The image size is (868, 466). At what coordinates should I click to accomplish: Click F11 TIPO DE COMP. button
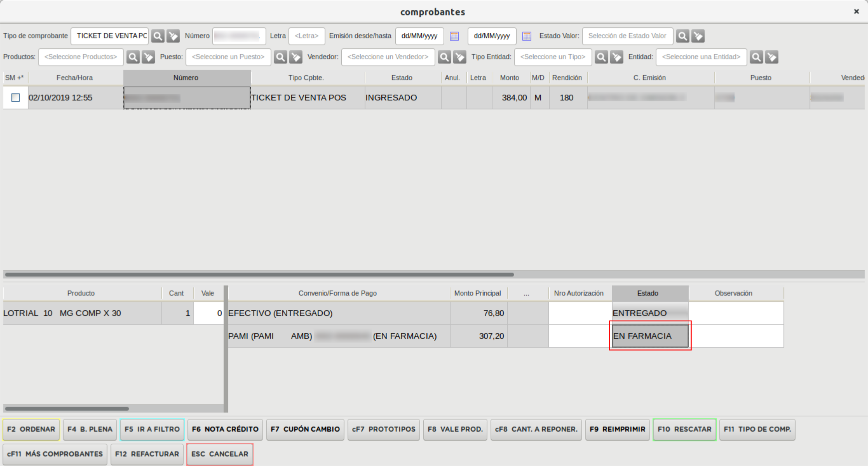click(757, 429)
